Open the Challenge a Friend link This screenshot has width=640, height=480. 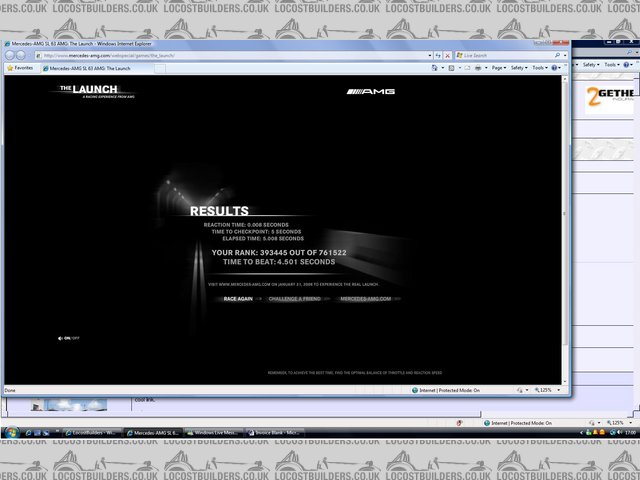tap(294, 299)
